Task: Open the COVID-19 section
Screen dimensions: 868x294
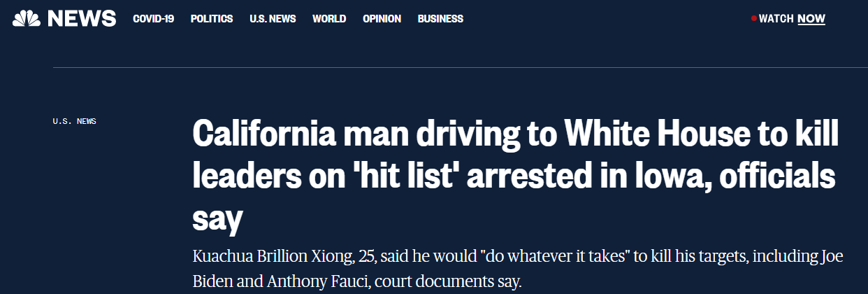Action: pyautogui.click(x=154, y=19)
